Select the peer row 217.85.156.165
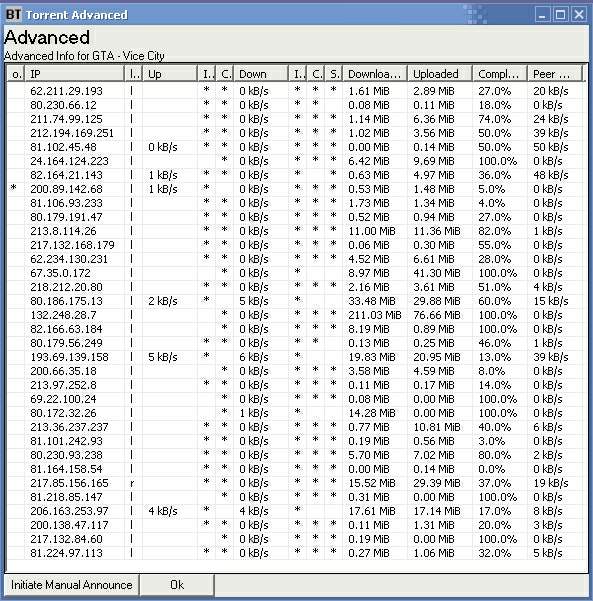The width and height of the screenshot is (593, 601). pyautogui.click(x=295, y=483)
